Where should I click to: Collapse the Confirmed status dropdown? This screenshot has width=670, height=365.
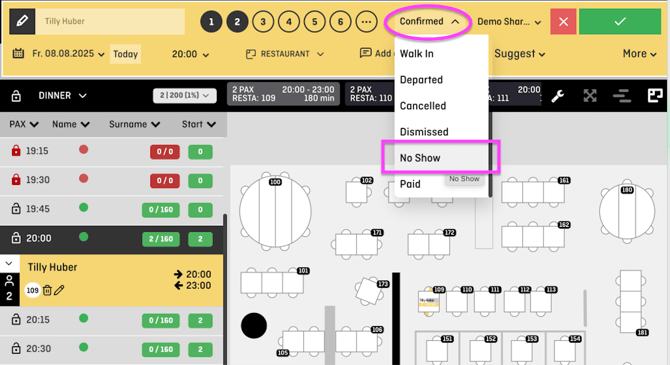[429, 21]
